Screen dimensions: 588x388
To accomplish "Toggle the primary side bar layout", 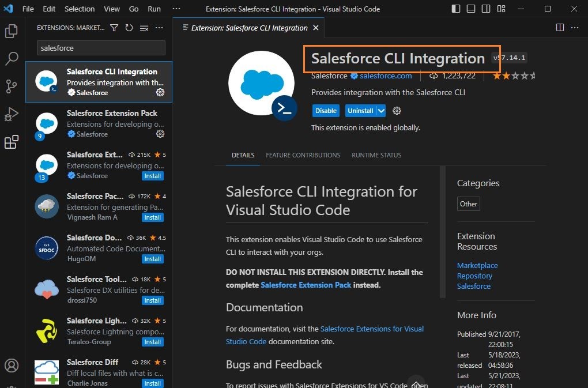I will click(x=456, y=9).
